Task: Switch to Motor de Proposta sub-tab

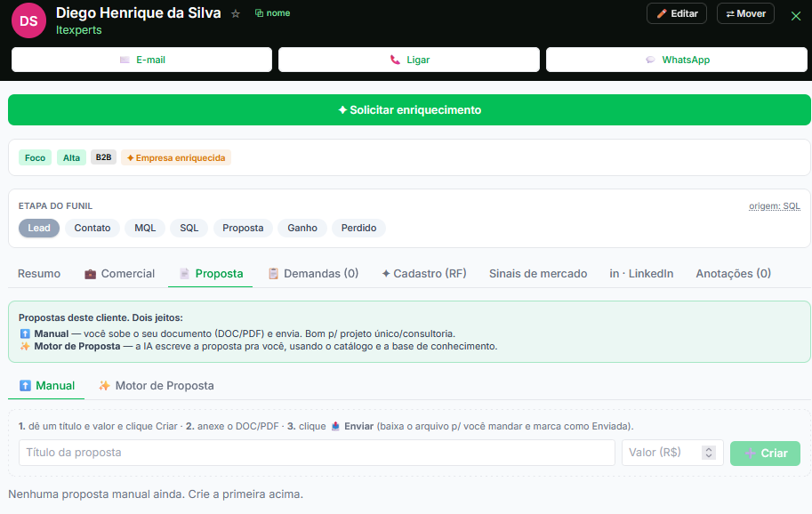Action: tap(156, 386)
